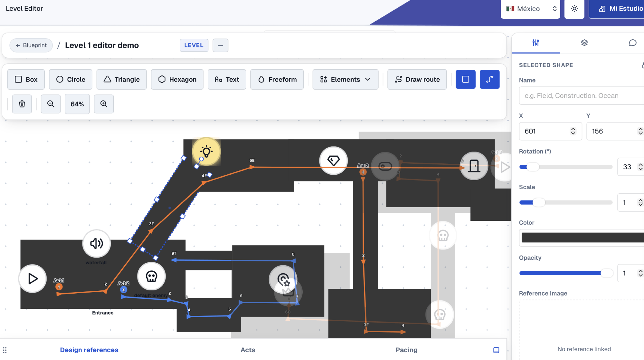The image size is (644, 360).
Task: Open the México region selector
Action: [530, 9]
